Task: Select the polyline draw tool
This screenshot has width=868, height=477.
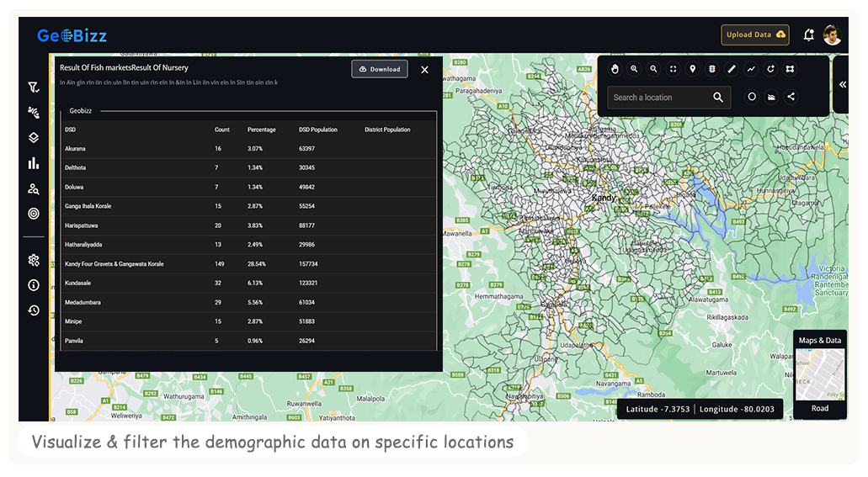Action: [x=751, y=69]
